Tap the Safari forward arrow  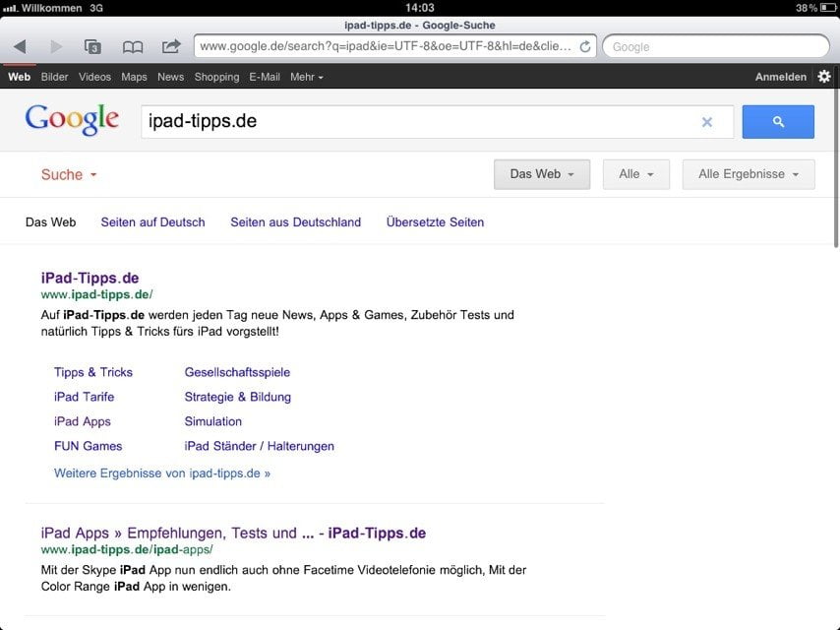point(56,46)
